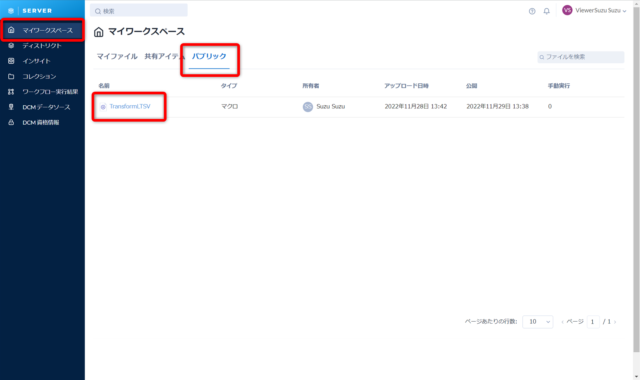Click the マクロ type cell
The width and height of the screenshot is (640, 380).
pyautogui.click(x=229, y=107)
